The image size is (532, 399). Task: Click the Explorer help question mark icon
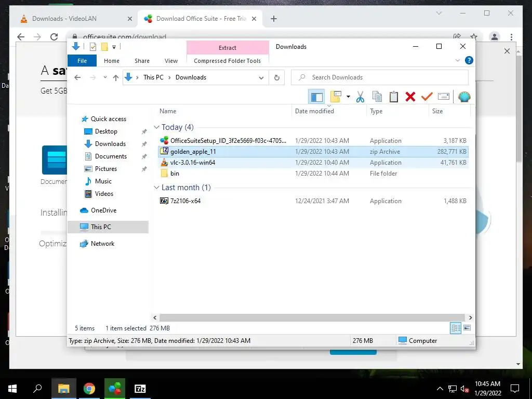click(x=469, y=60)
